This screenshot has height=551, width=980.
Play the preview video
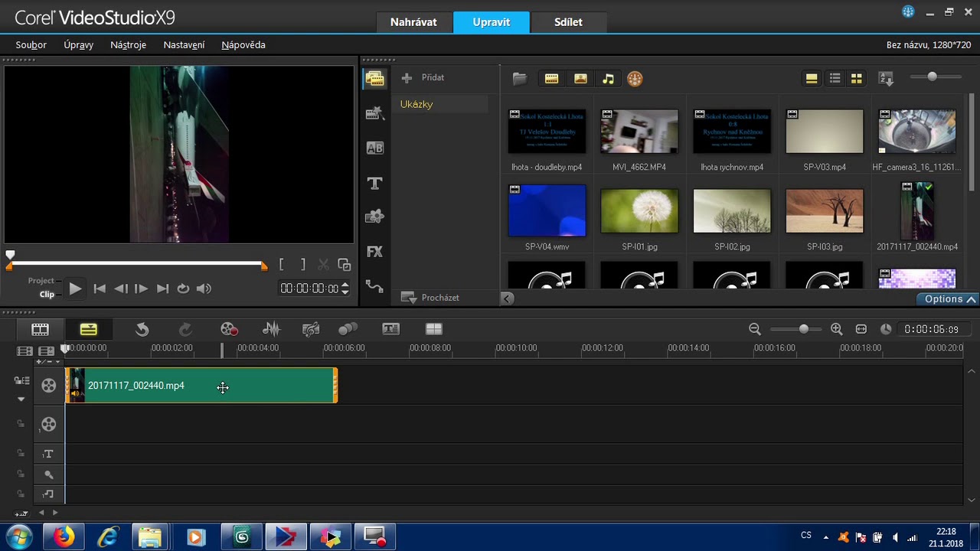pos(75,289)
